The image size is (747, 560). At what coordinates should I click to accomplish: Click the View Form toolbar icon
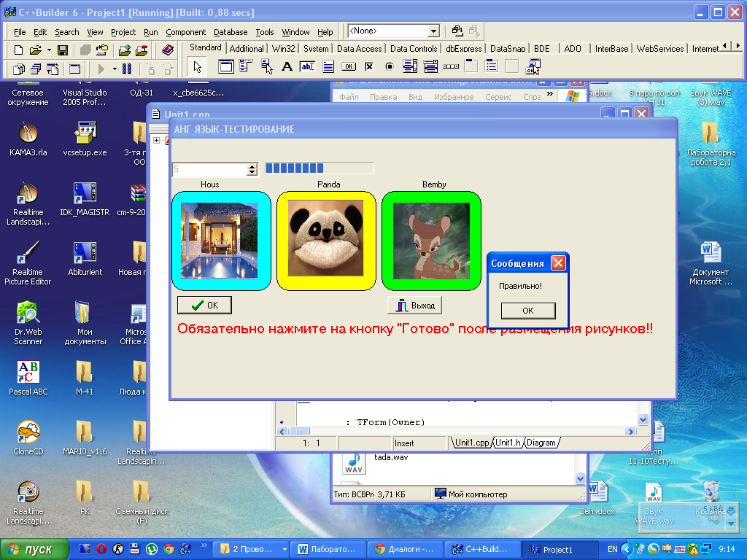coord(36,69)
